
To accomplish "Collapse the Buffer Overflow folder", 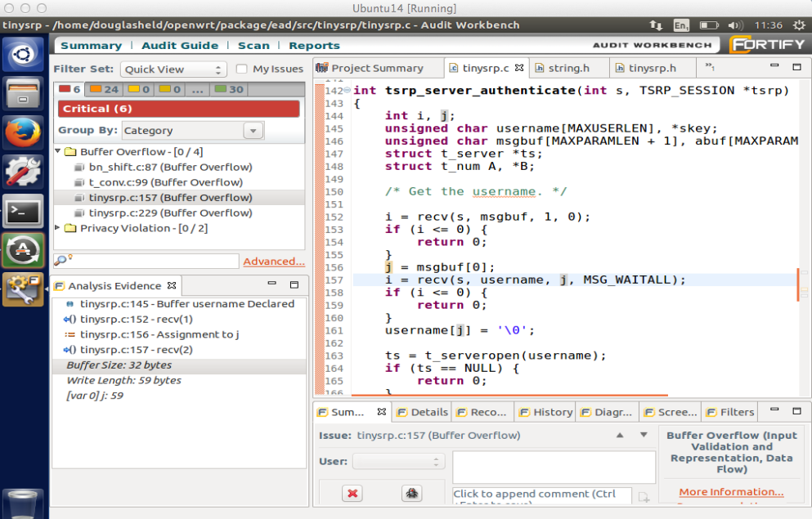I will click(x=58, y=152).
